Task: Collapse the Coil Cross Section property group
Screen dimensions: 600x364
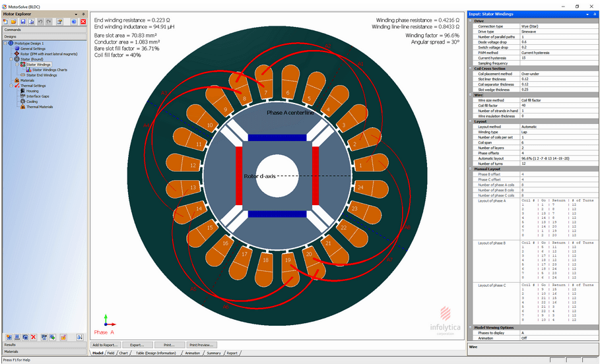Action: (470, 69)
